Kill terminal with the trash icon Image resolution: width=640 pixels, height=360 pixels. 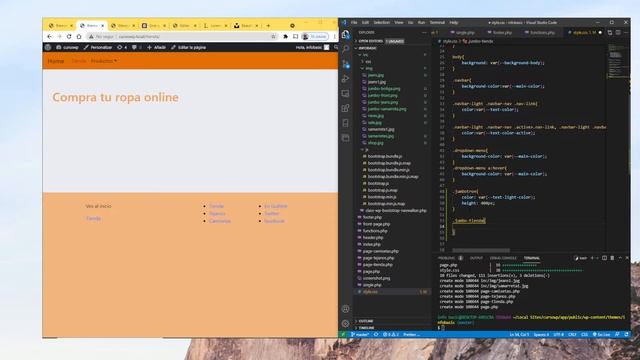(612, 258)
